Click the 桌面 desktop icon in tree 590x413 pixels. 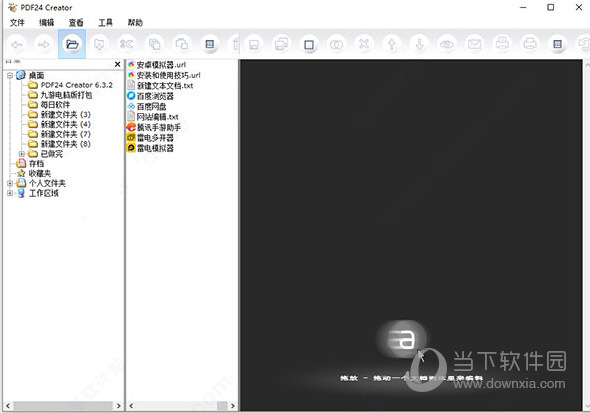[x=21, y=75]
